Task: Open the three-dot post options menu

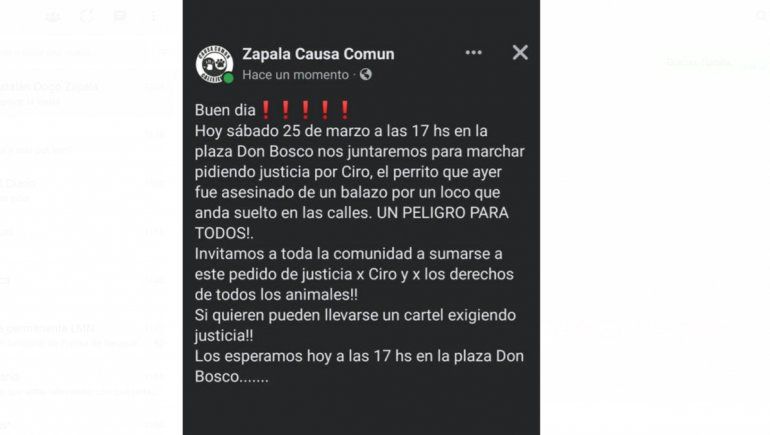Action: (x=473, y=53)
